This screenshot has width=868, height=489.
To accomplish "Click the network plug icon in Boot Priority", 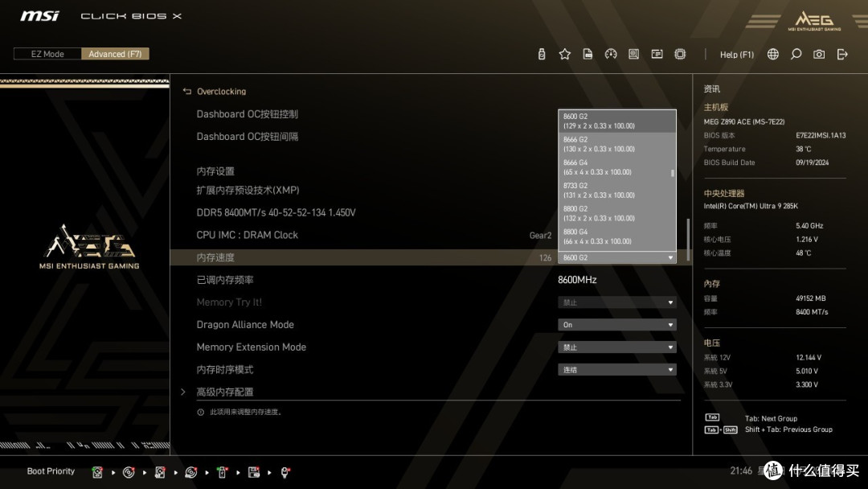I will click(x=285, y=472).
